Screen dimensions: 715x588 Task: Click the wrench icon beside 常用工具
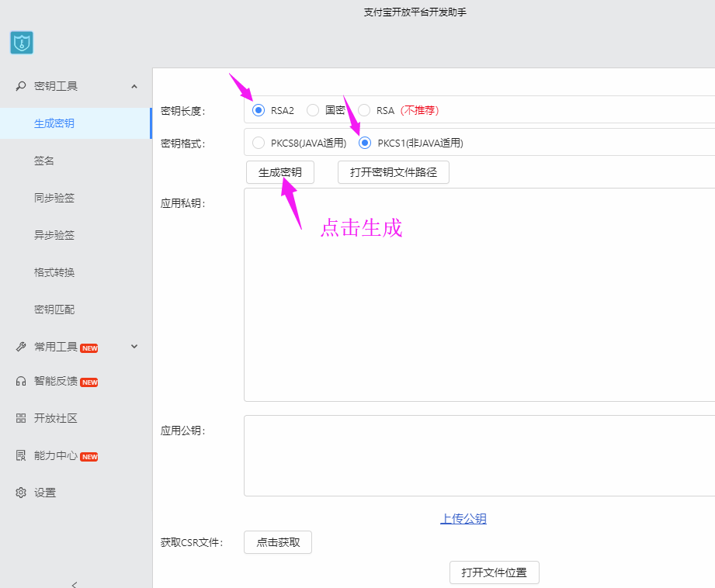pos(21,347)
